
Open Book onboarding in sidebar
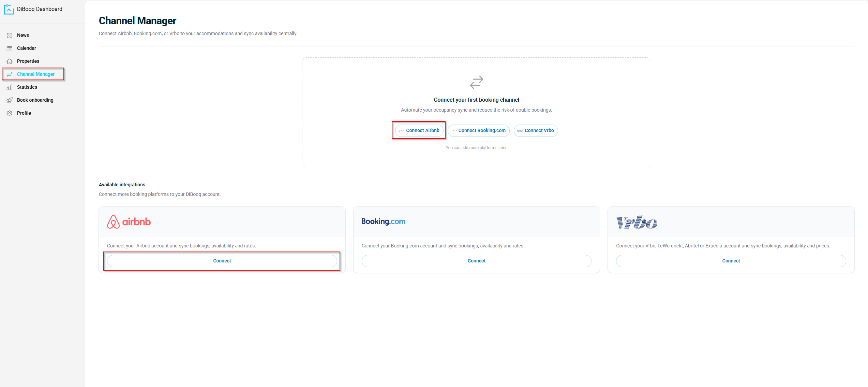tap(35, 100)
